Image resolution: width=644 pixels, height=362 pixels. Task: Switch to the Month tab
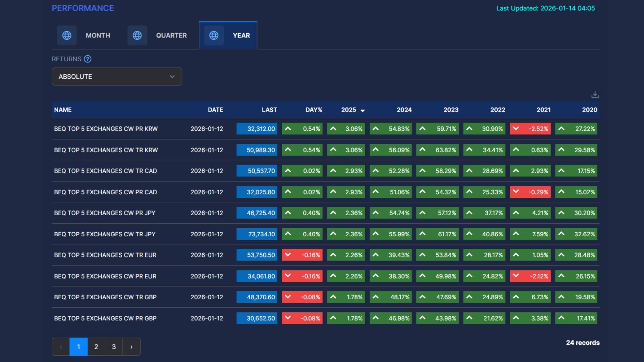click(x=98, y=35)
